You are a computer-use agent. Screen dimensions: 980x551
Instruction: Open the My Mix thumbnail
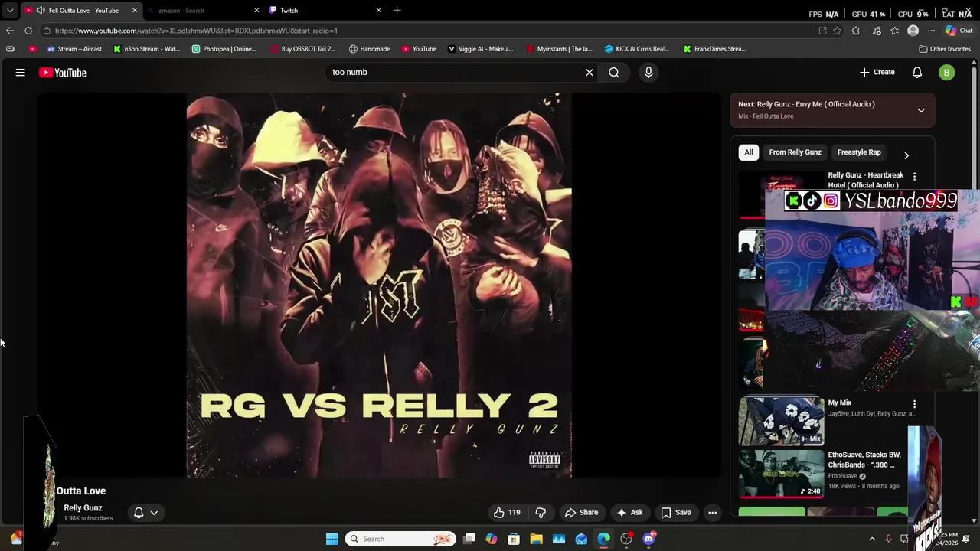click(x=781, y=421)
